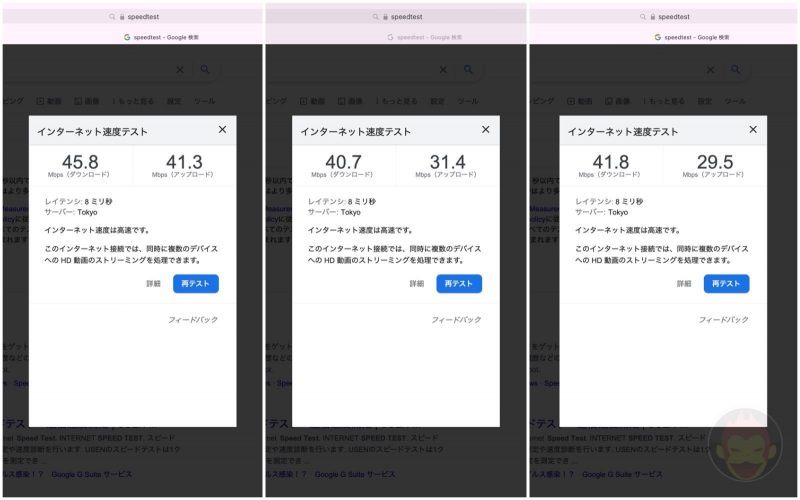Click Google G Suite サービス link below the 40.7 dialog
The height and width of the screenshot is (500, 800).
pyautogui.click(x=355, y=474)
